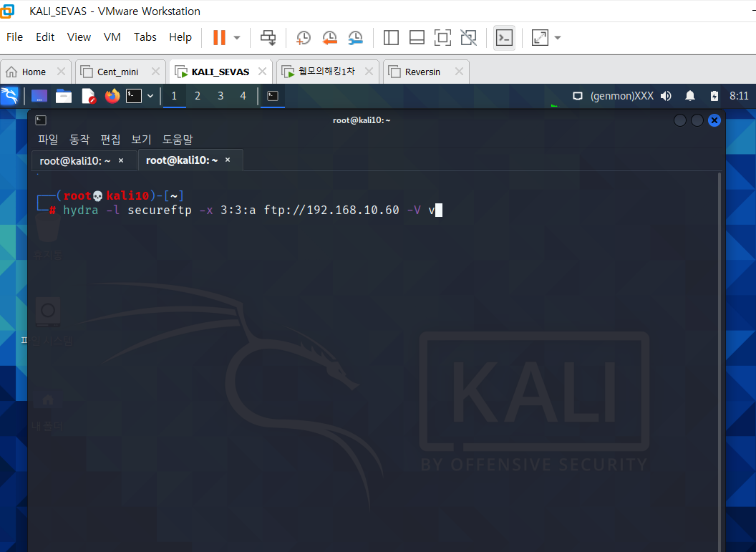Click the terminal window title icon
Viewport: 756px width, 552px height.
(41, 120)
